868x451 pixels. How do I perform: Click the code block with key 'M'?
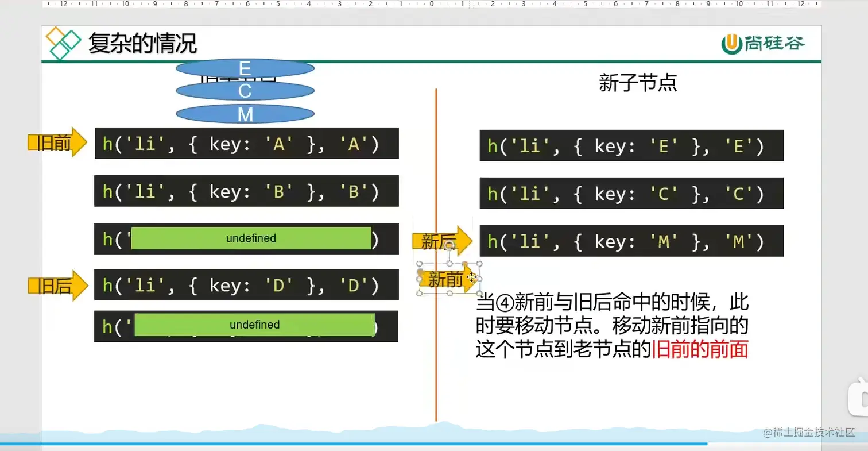[630, 241]
